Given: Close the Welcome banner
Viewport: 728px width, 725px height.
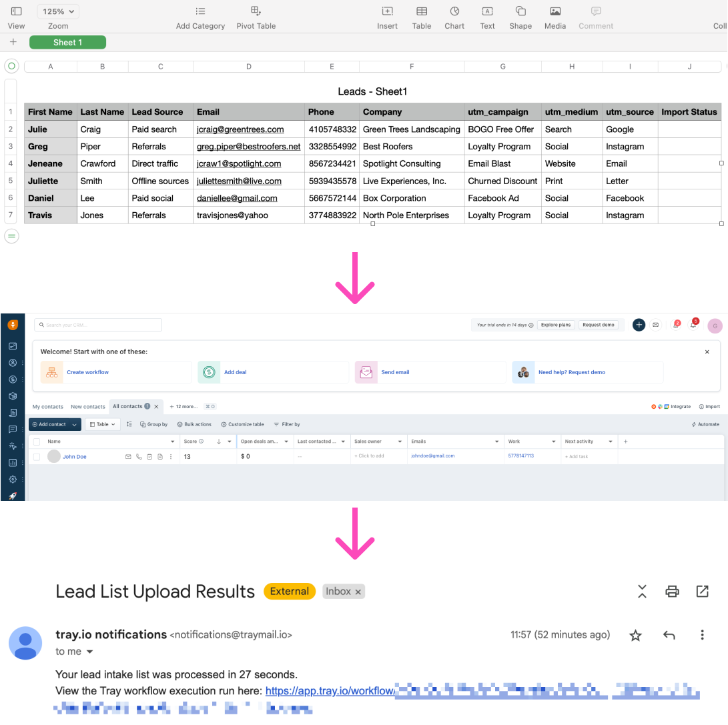Looking at the screenshot, I should [707, 351].
